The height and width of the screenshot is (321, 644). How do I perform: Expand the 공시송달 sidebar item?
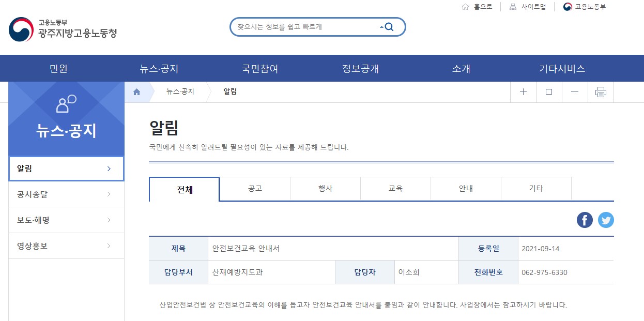(x=66, y=194)
